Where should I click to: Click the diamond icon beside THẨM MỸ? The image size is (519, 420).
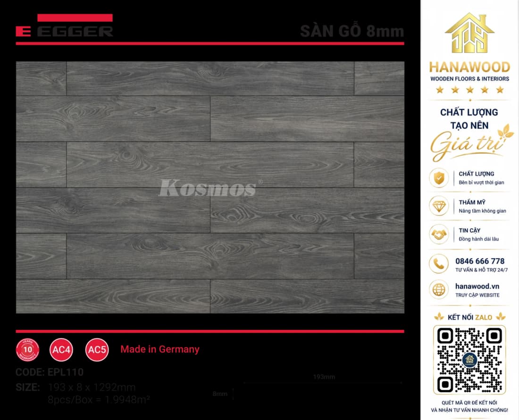[x=439, y=206]
